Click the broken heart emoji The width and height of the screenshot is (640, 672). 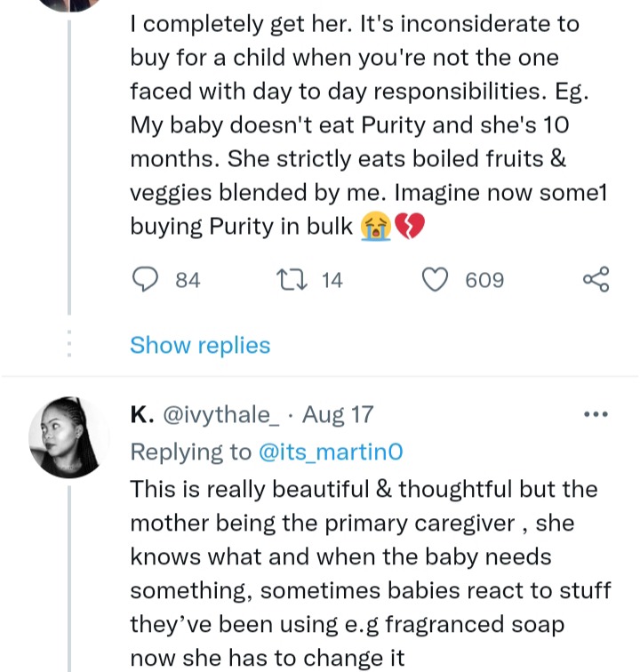(x=409, y=227)
